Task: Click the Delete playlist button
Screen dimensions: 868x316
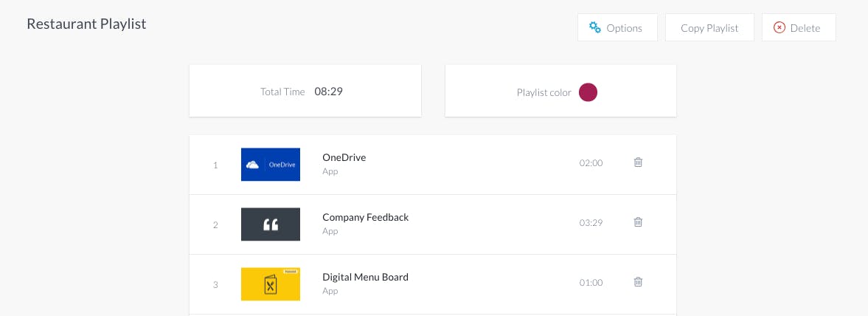Action: click(799, 28)
